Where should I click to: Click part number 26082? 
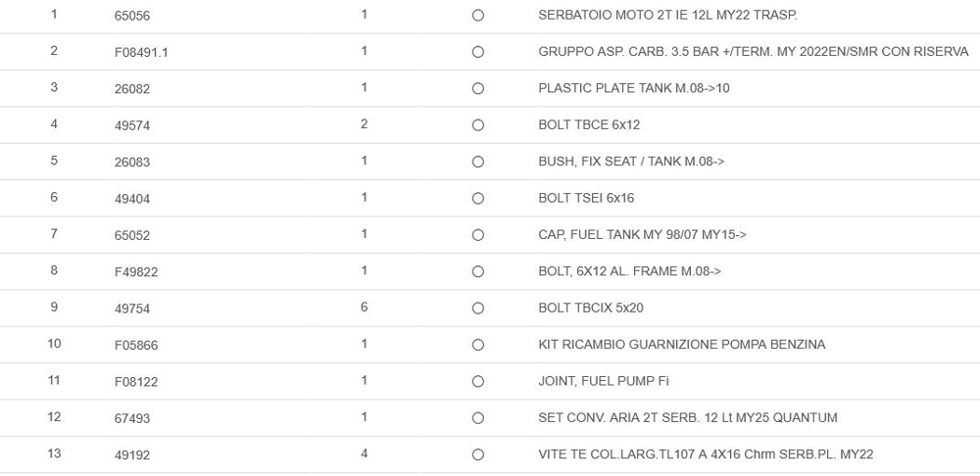132,88
